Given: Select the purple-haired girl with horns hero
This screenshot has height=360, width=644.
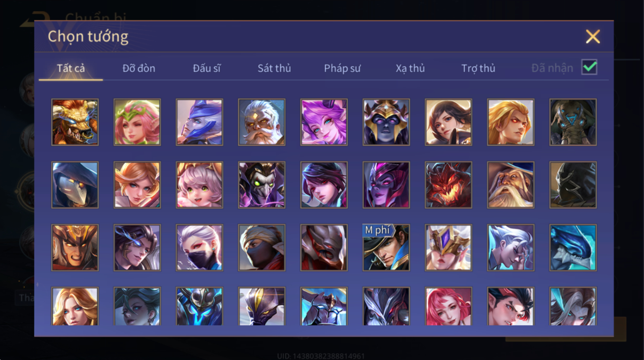Looking at the screenshot, I should point(324,122).
